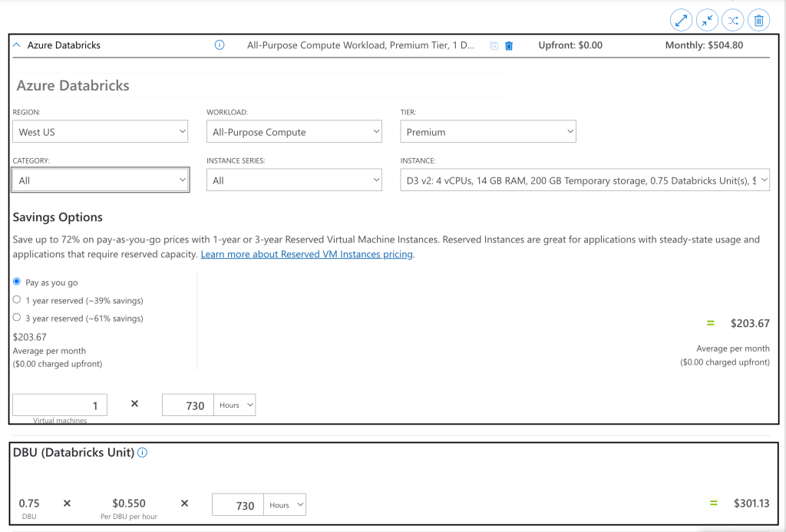This screenshot has width=786, height=532.
Task: Open the Hours unit dropdown in DBU row
Action: click(x=284, y=505)
